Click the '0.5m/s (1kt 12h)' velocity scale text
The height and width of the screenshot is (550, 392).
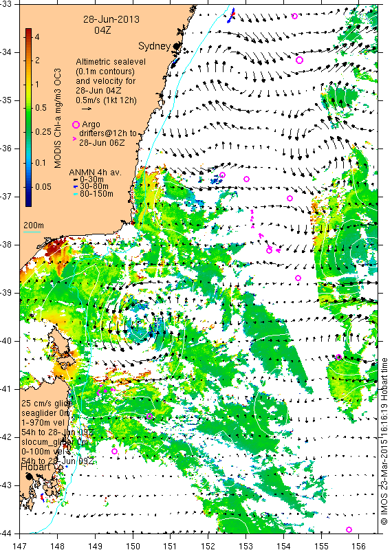[107, 100]
